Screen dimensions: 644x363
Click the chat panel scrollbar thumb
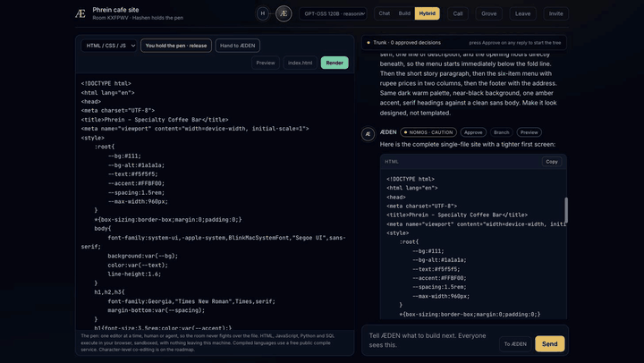tap(566, 210)
